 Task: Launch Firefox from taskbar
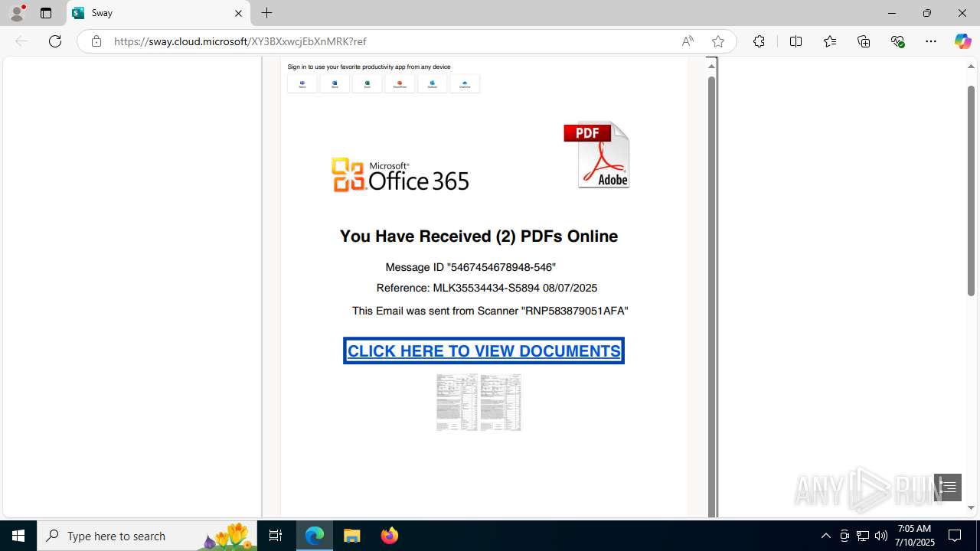(390, 536)
